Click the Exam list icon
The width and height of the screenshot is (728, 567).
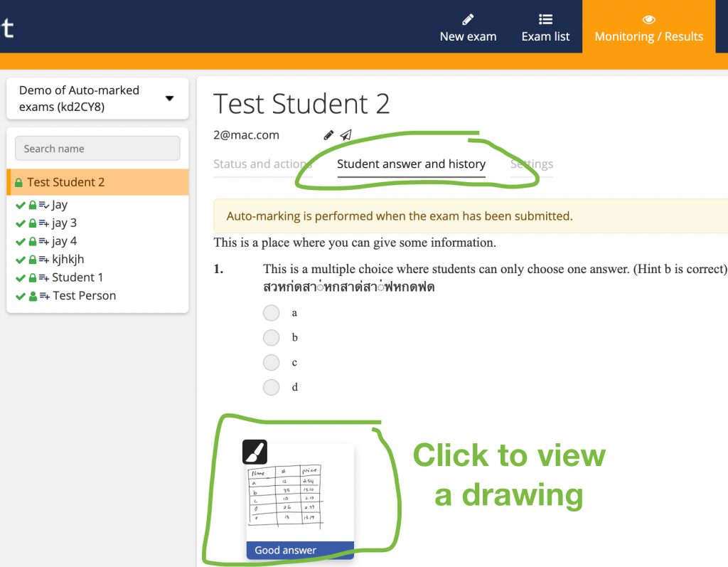(545, 19)
